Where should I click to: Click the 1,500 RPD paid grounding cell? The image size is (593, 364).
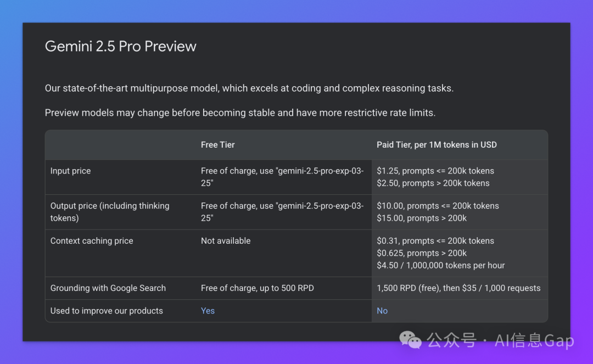[458, 288]
